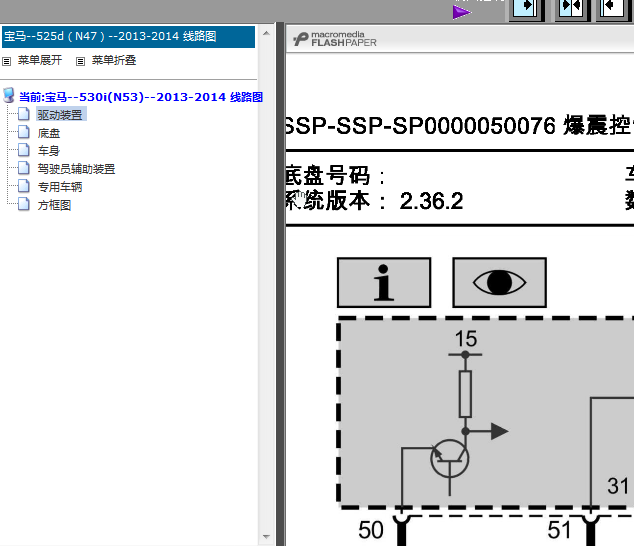This screenshot has height=546, width=634.
Task: Click the page icon next to 驾驶员辅助装置
Action: coord(24,168)
